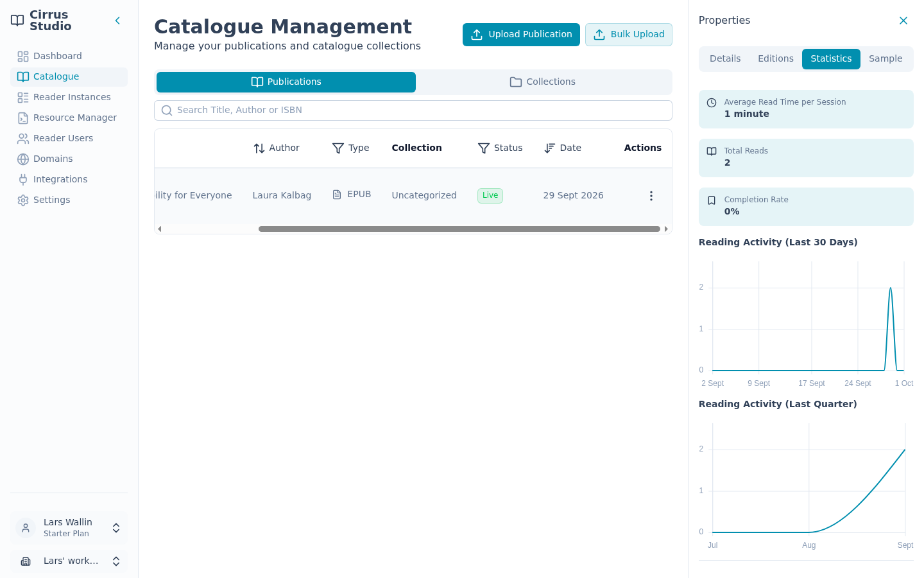Open the Editions tab in Properties

[x=776, y=59]
